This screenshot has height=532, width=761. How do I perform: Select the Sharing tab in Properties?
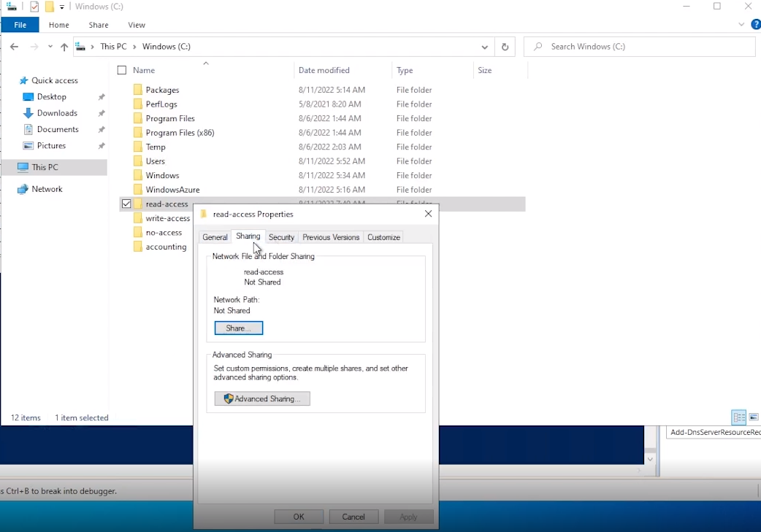(248, 236)
